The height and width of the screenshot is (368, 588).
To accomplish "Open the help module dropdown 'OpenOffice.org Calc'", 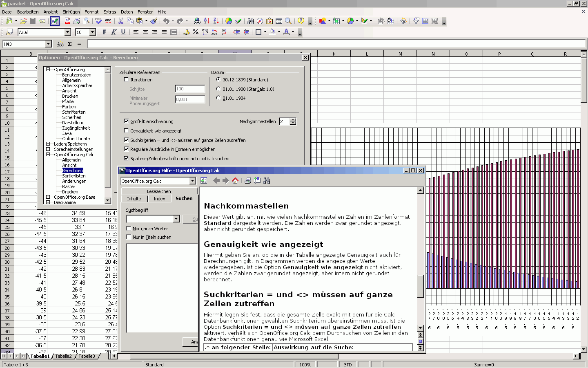I will [x=192, y=181].
